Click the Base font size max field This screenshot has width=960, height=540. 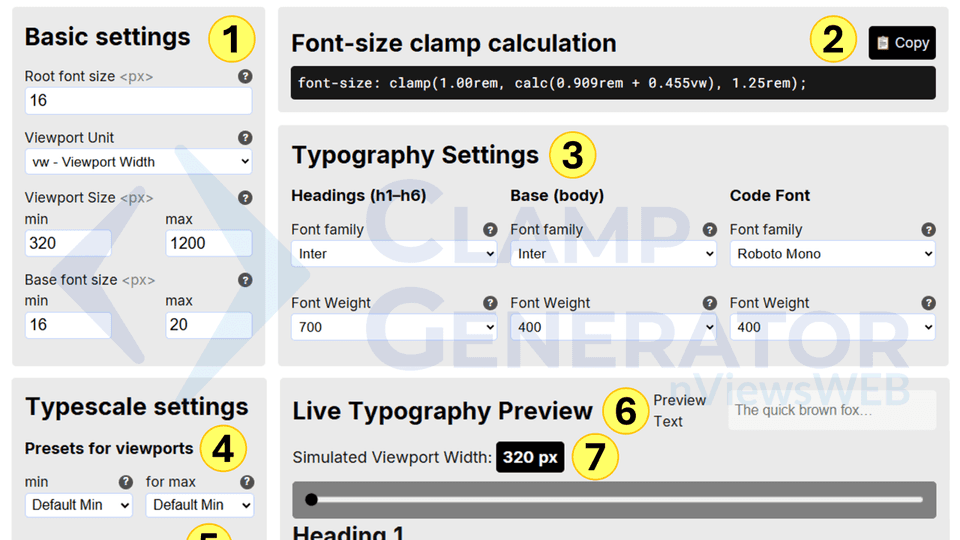(x=209, y=324)
